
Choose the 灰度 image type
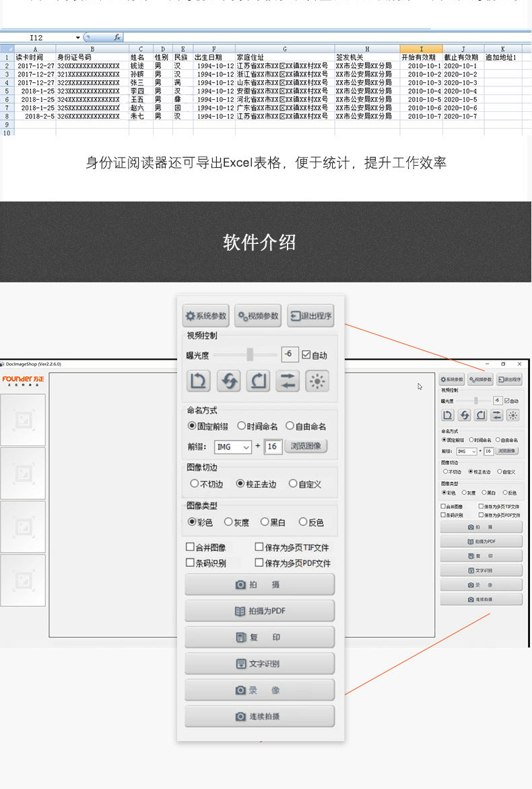pos(228,522)
